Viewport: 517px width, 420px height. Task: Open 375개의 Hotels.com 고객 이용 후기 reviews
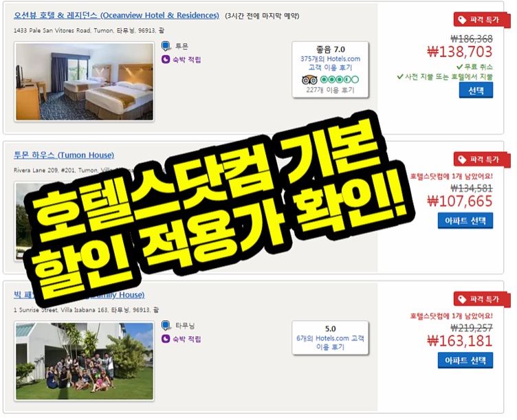[330, 63]
